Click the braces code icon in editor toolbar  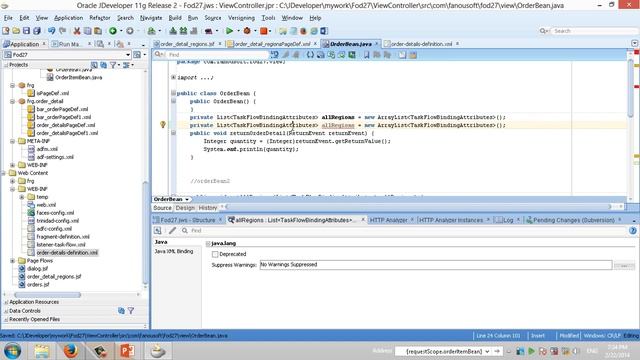(x=310, y=54)
